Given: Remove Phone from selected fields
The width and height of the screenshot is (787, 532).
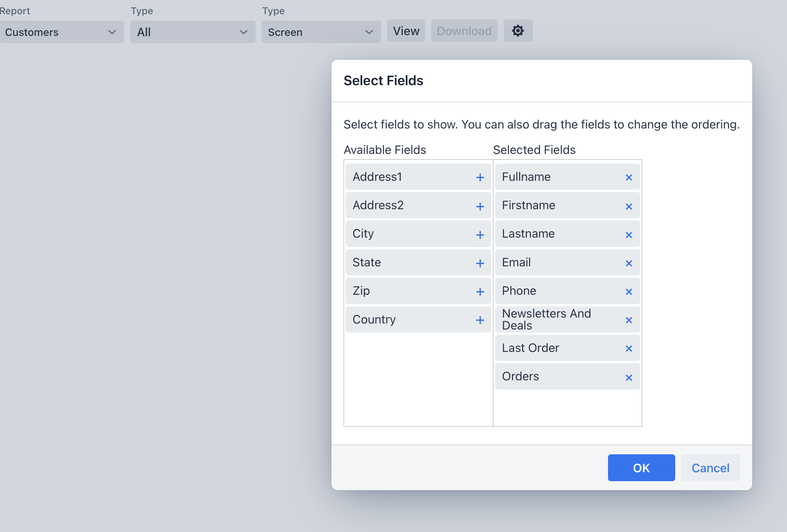Looking at the screenshot, I should (629, 292).
